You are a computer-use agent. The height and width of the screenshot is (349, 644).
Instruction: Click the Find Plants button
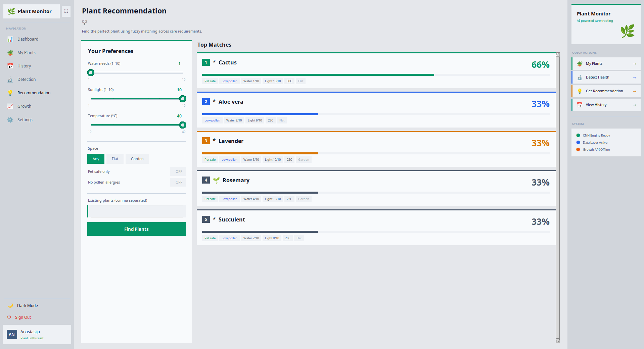pyautogui.click(x=137, y=229)
